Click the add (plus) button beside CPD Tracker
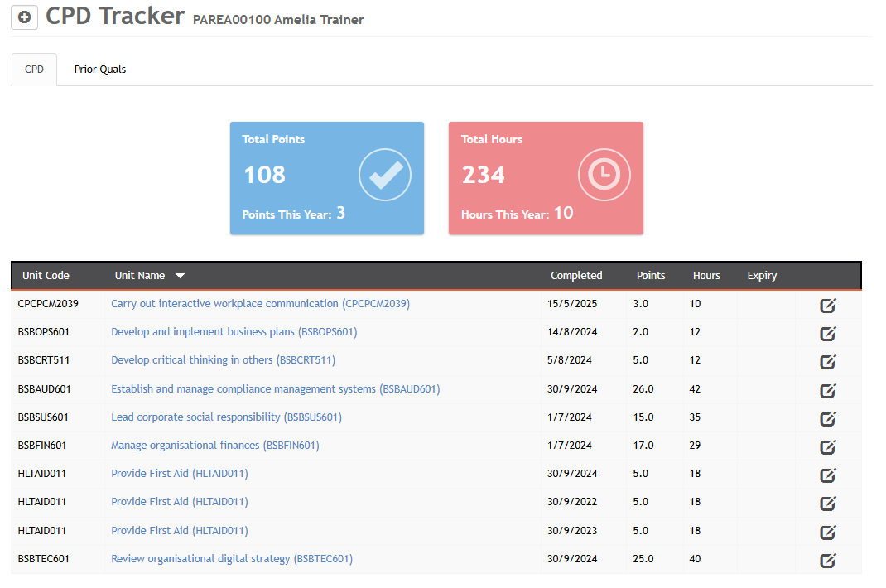The height and width of the screenshot is (588, 886). point(24,17)
